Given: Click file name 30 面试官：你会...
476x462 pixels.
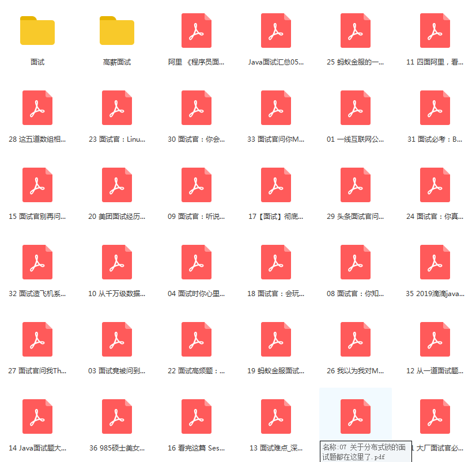Looking at the screenshot, I should click(197, 139).
